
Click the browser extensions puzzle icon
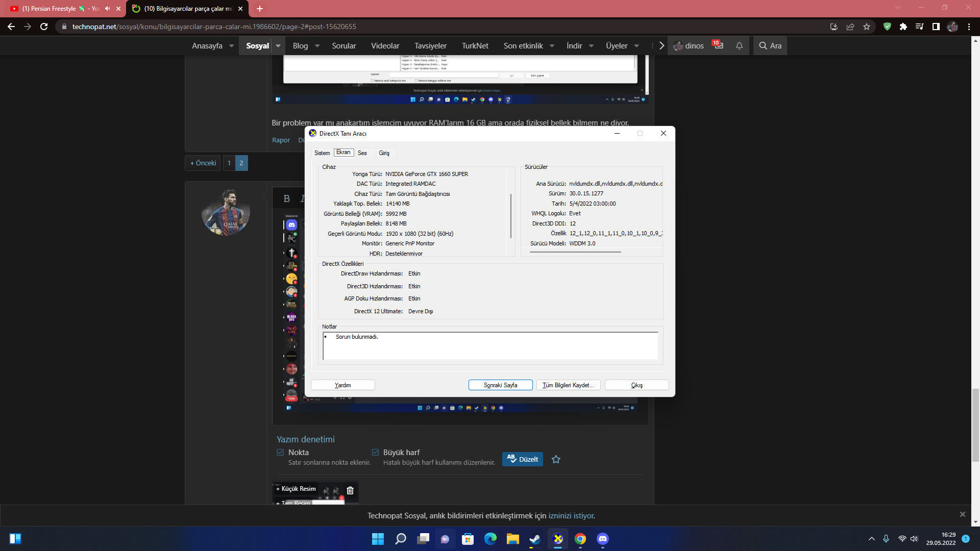click(x=903, y=27)
